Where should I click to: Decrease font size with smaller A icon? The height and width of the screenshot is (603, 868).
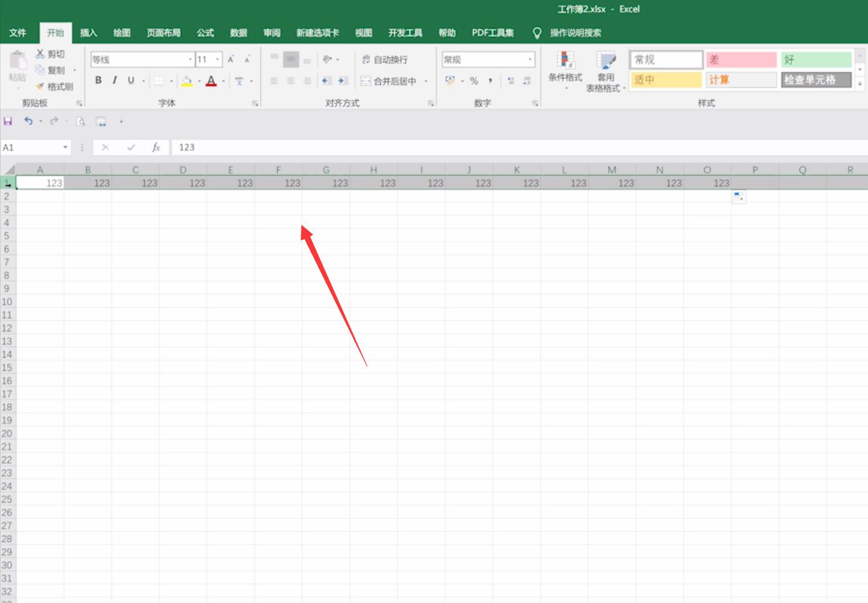pyautogui.click(x=247, y=59)
